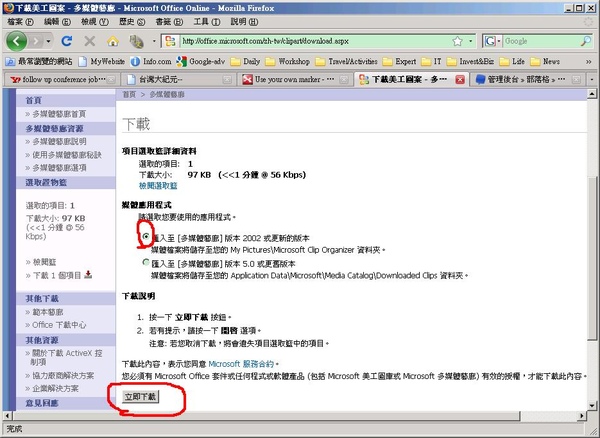This screenshot has height=438, width=600.
Task: Open the 最常瀏覽的網站 bookmark
Action: 39,61
